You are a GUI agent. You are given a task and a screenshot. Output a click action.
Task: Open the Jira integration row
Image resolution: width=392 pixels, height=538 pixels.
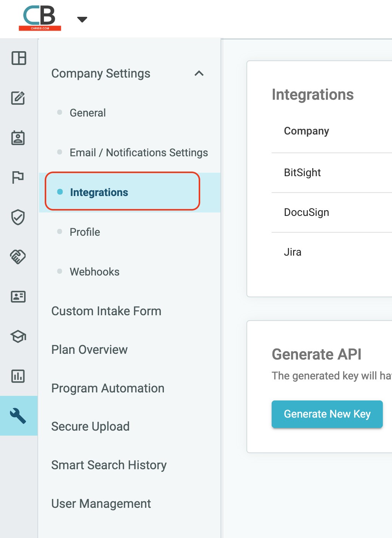(293, 252)
